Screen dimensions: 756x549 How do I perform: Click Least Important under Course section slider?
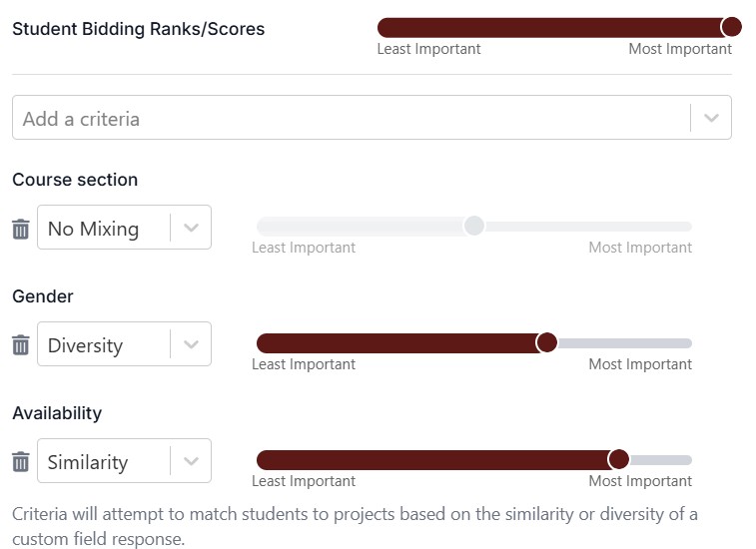pyautogui.click(x=304, y=248)
